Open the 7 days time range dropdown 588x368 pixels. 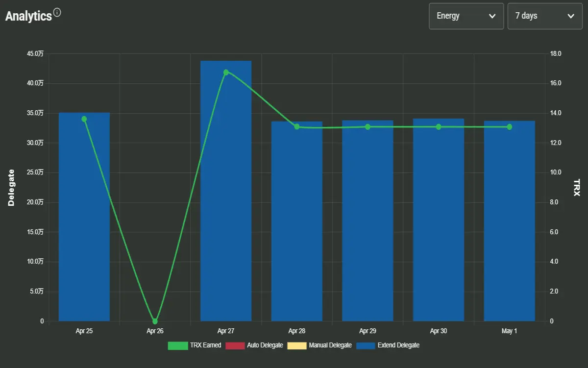pos(545,16)
